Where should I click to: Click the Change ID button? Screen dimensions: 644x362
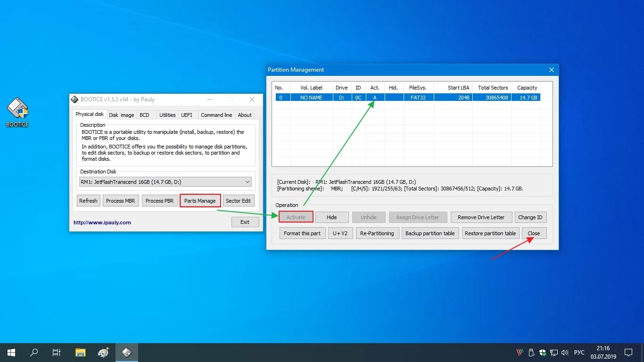click(x=530, y=217)
